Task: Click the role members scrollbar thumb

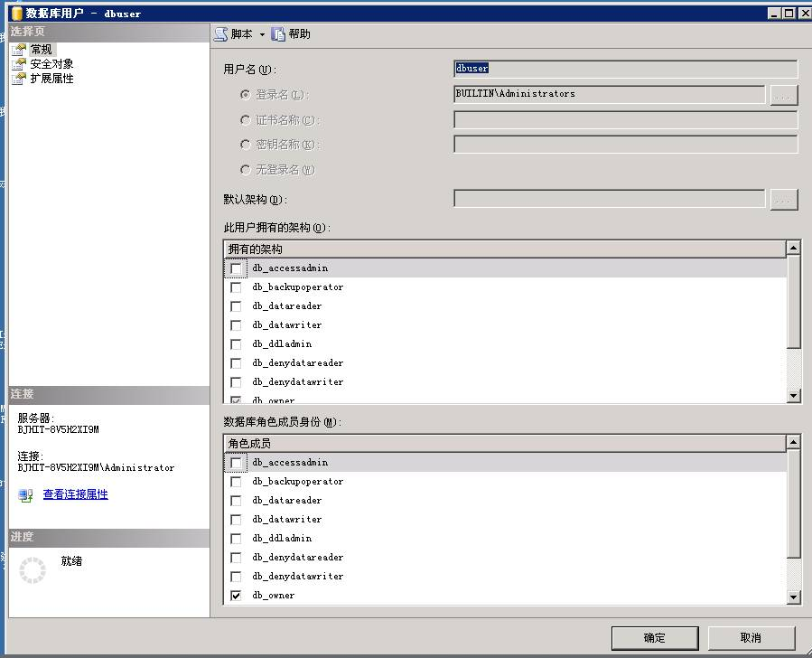Action: pyautogui.click(x=793, y=503)
